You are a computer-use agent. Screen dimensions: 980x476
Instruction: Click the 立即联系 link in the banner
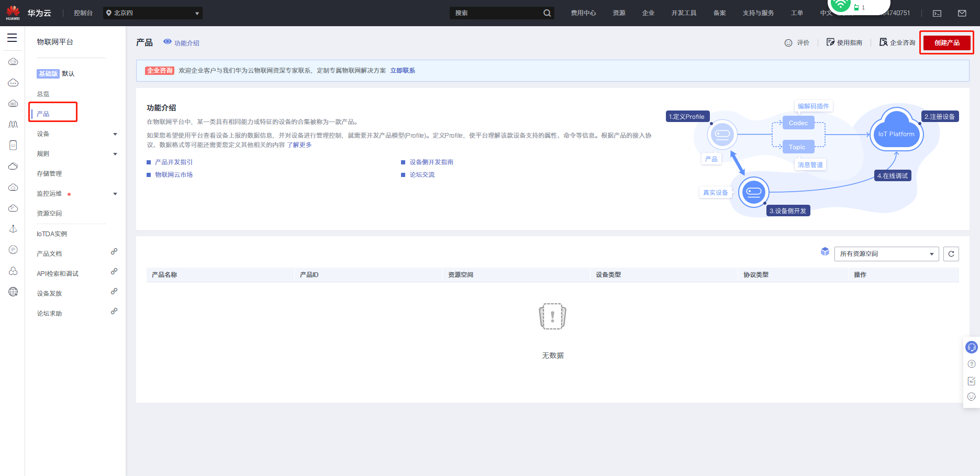point(403,71)
